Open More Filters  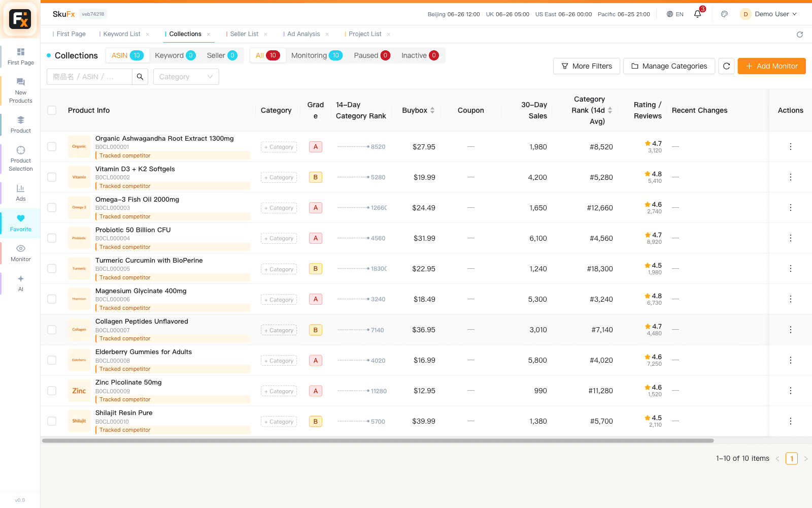pos(587,66)
